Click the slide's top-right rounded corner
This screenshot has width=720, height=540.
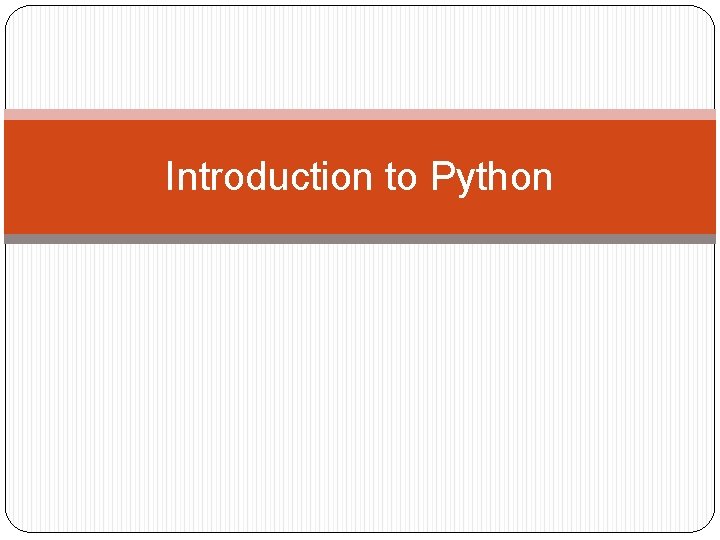pyautogui.click(x=708, y=13)
